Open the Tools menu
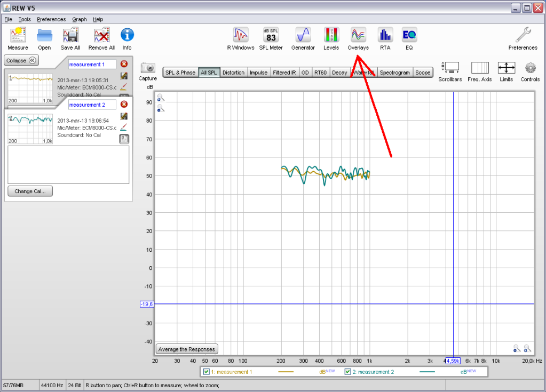Image resolution: width=546 pixels, height=392 pixels. (25, 19)
